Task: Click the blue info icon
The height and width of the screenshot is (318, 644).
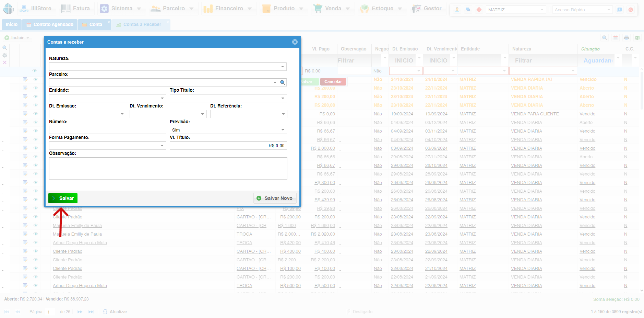Action: point(620,10)
